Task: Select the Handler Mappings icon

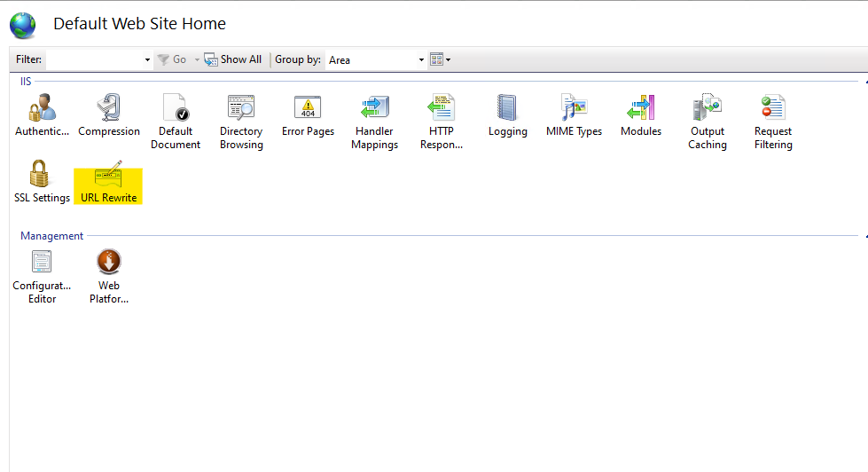Action: 375,107
